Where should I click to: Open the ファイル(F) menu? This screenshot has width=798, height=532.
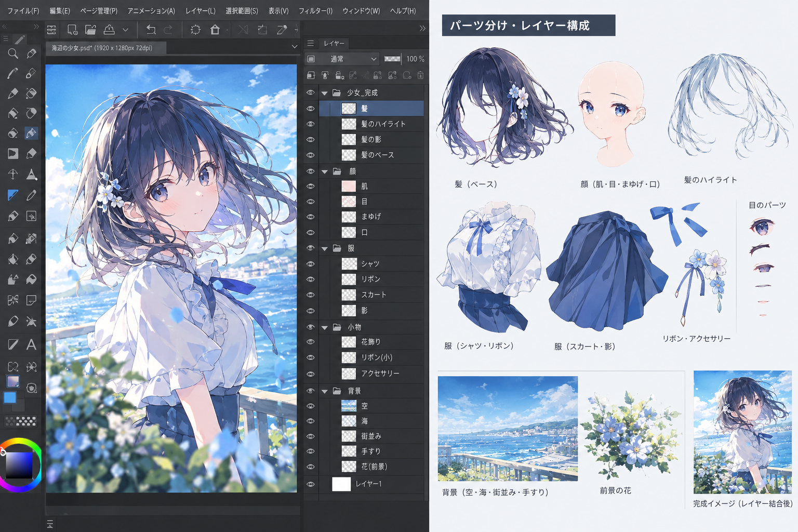23,10
